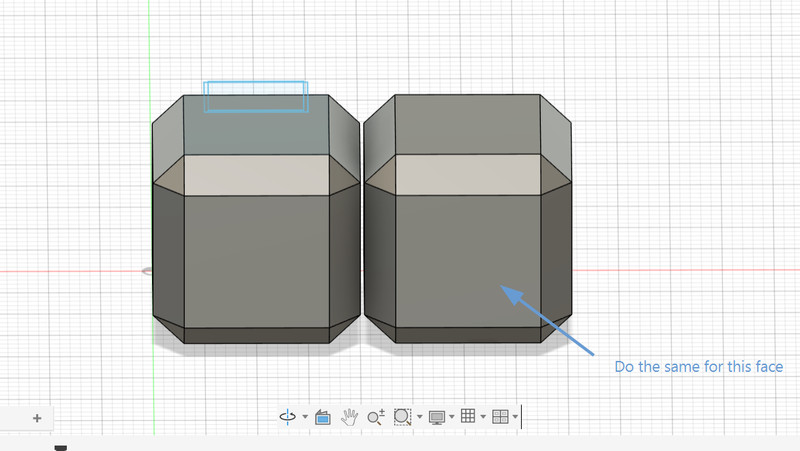The image size is (800, 451).
Task: Click the Zoom Window fit icon
Action: [403, 417]
